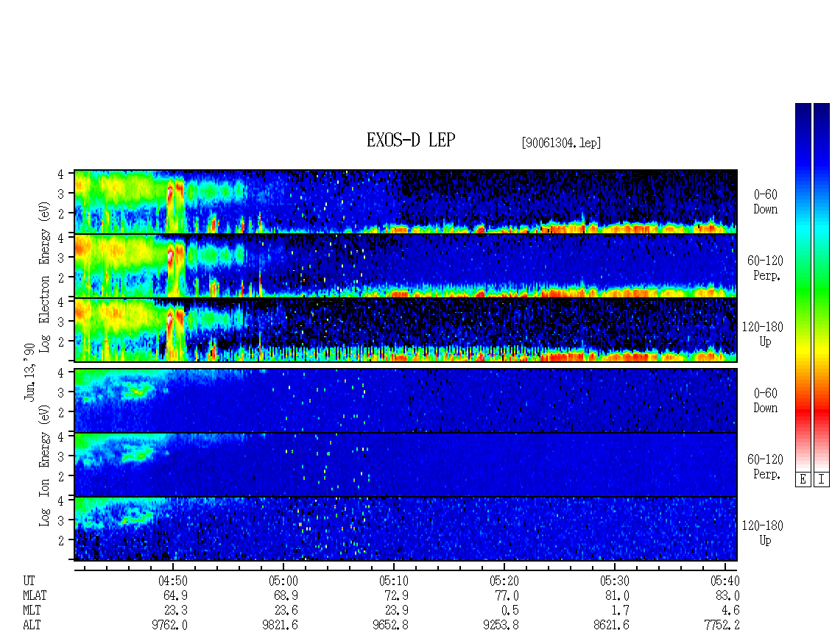Click the 120-180 Up label beside ion panels
832x644 pixels.
point(763,533)
